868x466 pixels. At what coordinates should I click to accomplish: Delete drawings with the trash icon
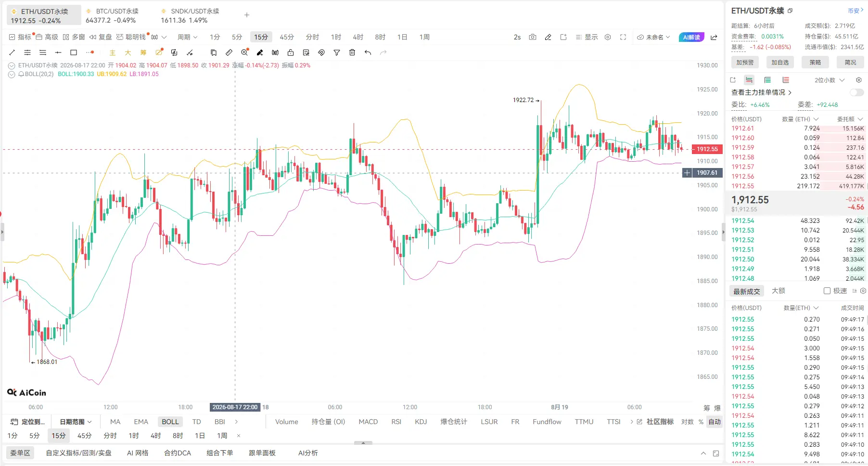click(352, 52)
